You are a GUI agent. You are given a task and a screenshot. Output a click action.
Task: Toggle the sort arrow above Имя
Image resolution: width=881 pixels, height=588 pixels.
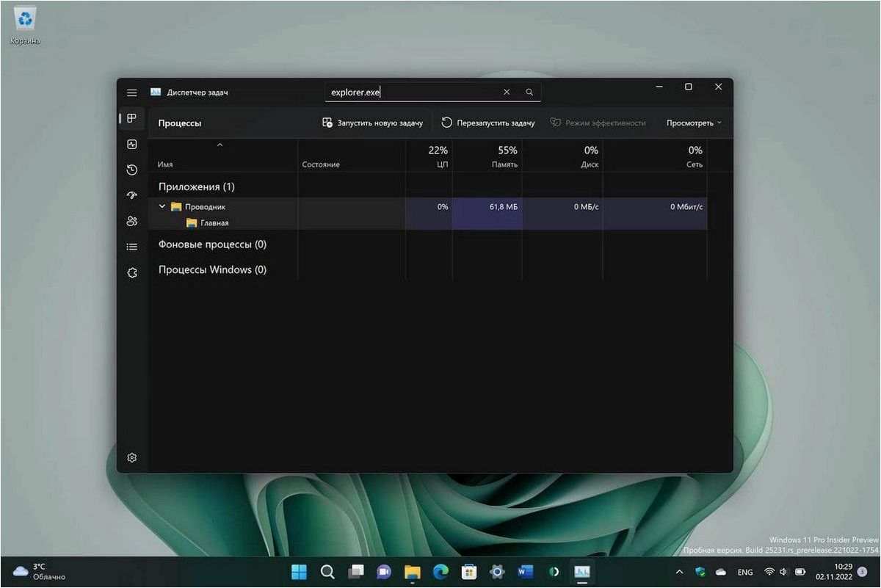(220, 145)
